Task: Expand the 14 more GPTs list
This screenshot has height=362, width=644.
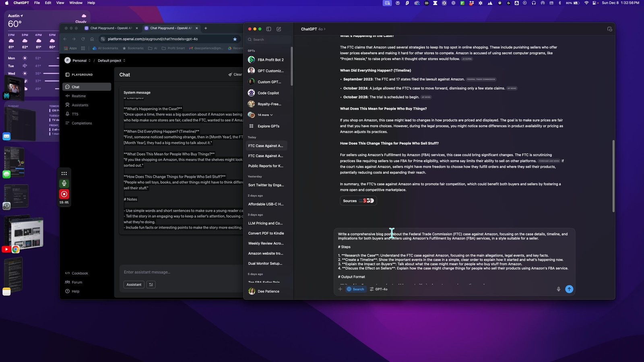Action: pos(265,115)
